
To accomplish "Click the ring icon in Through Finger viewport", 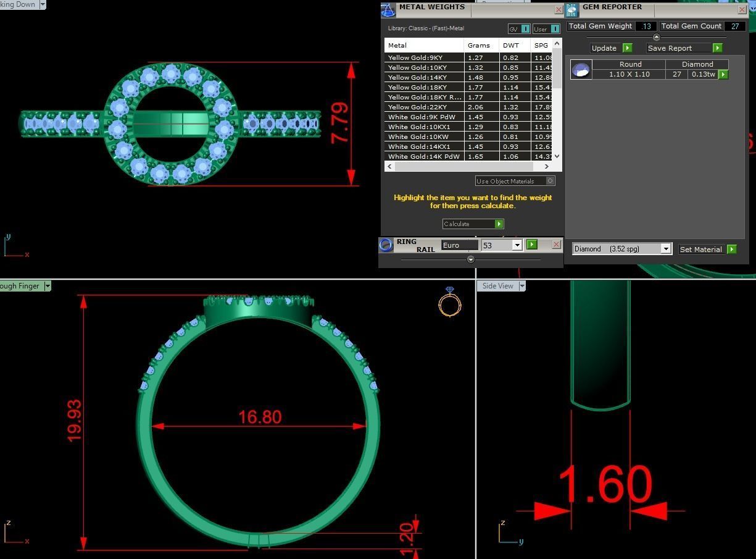I will [450, 302].
